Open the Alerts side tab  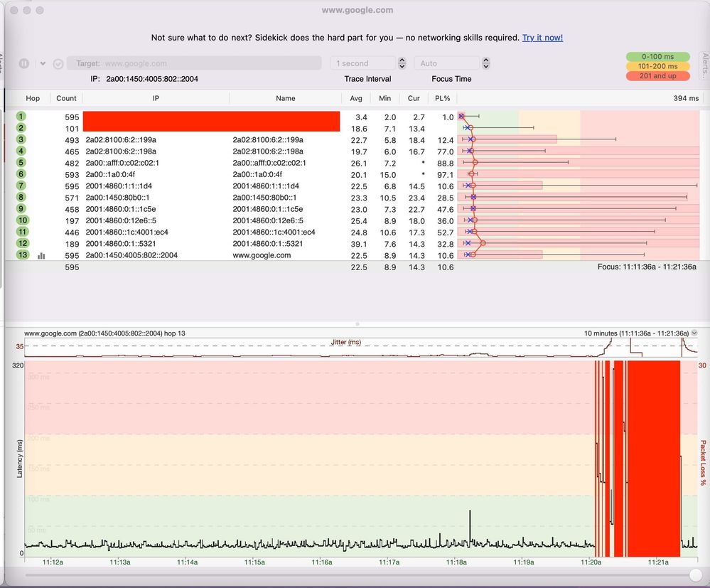[705, 66]
